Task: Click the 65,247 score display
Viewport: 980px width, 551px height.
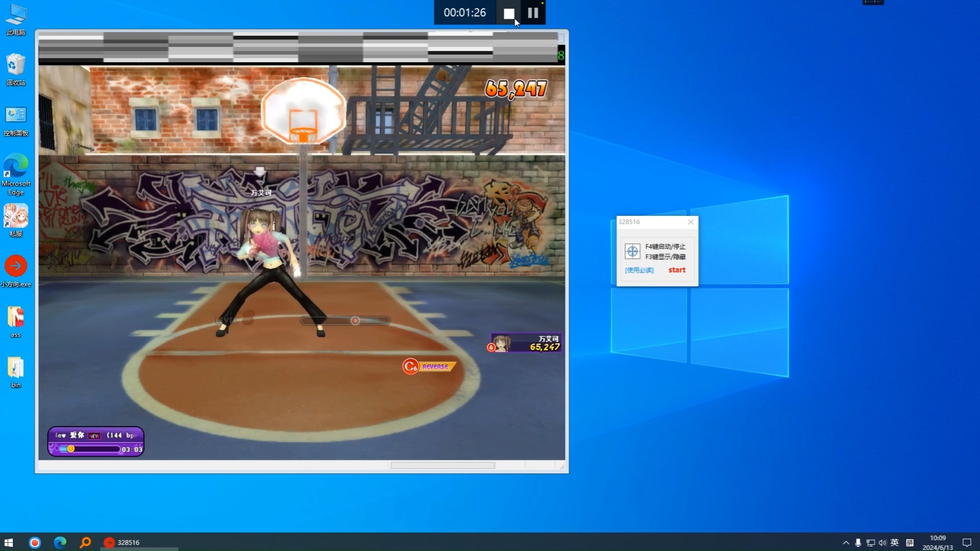Action: pyautogui.click(x=516, y=89)
